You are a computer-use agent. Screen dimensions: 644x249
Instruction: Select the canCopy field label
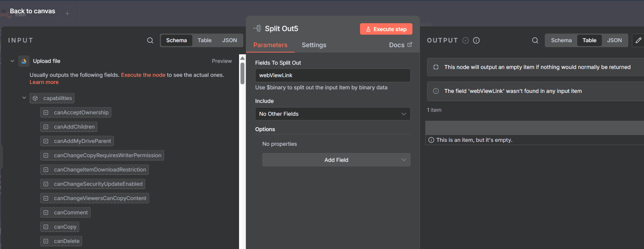coord(65,227)
